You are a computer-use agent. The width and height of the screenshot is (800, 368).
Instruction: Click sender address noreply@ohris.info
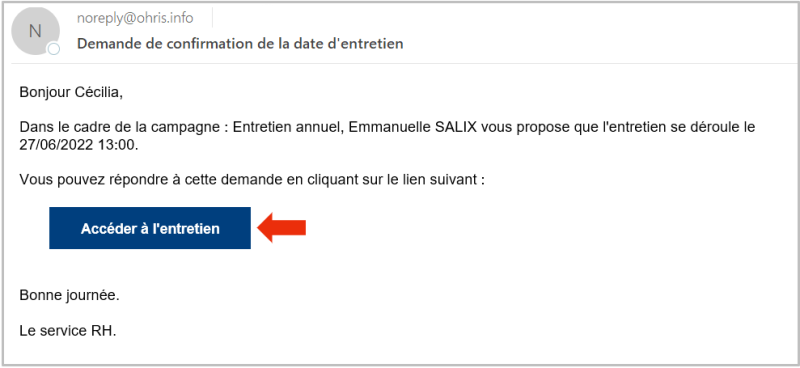[x=135, y=18]
